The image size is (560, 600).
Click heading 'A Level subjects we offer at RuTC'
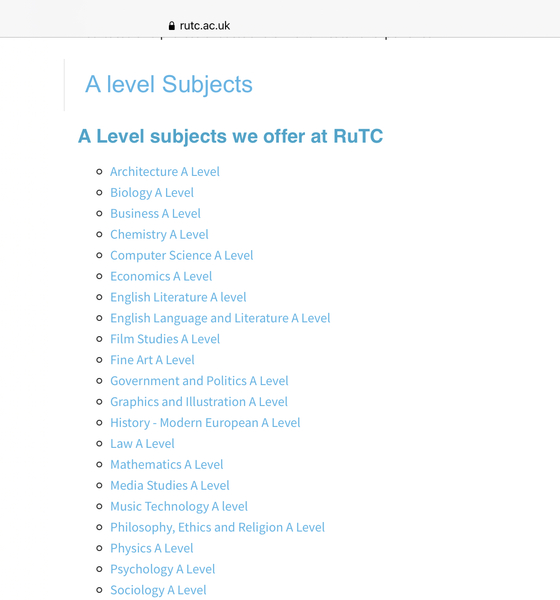coord(230,136)
